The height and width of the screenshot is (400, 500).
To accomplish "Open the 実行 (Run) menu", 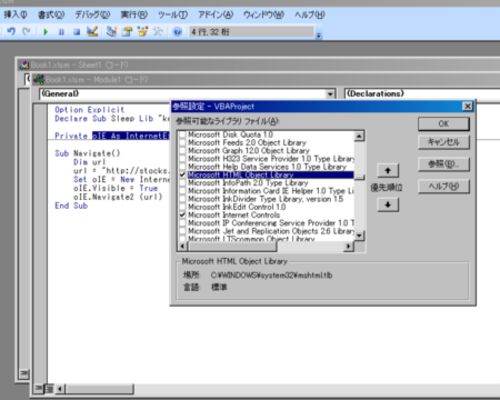I will pos(134,15).
